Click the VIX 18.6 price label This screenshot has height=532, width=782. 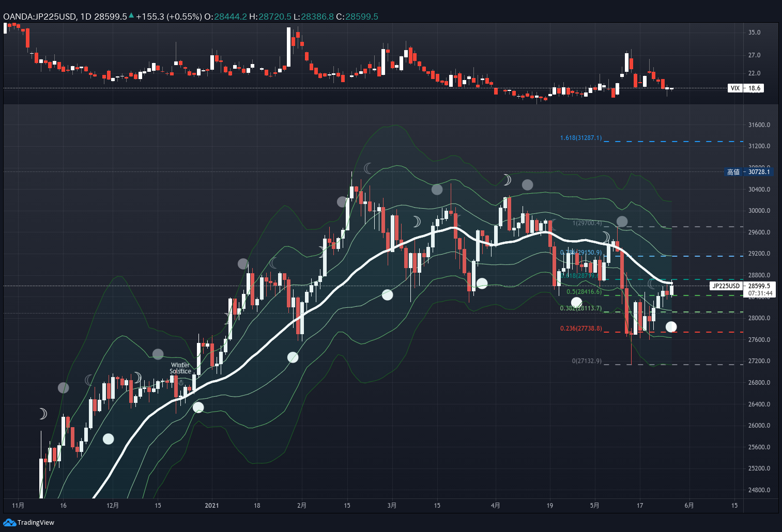click(745, 88)
